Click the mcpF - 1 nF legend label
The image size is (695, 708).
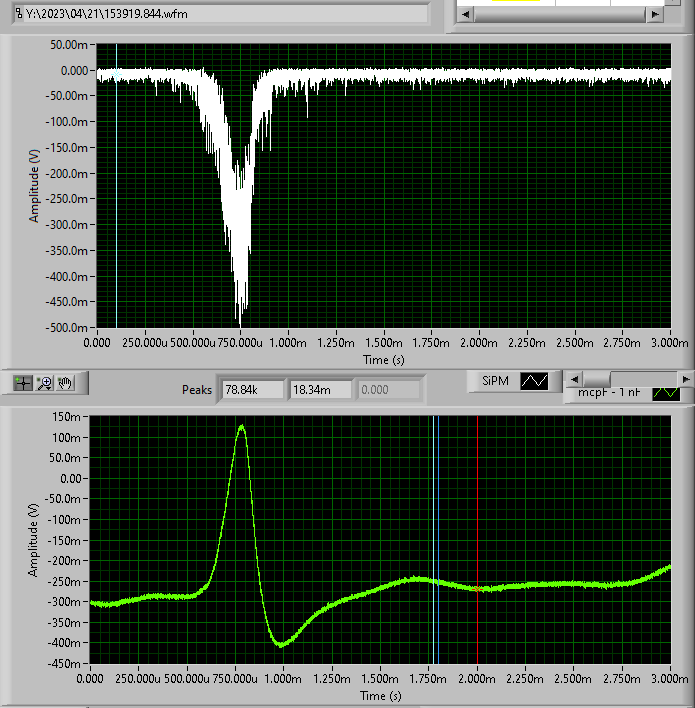tap(609, 392)
